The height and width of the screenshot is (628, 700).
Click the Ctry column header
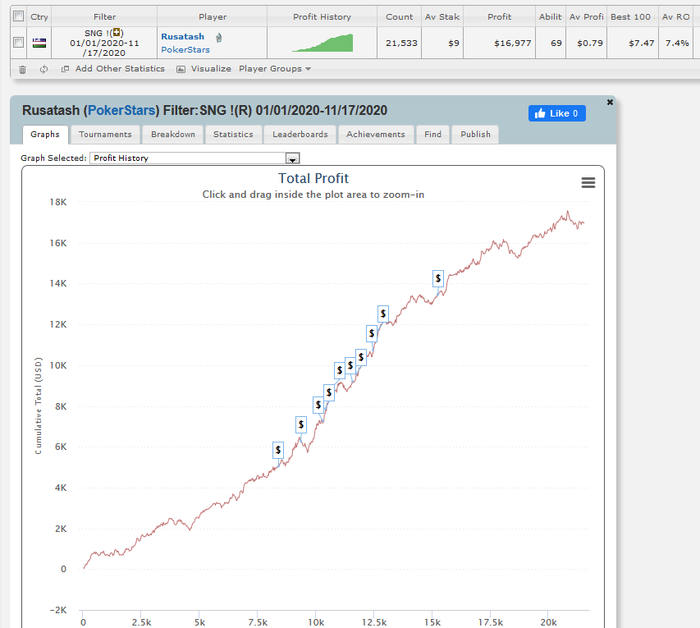click(39, 17)
